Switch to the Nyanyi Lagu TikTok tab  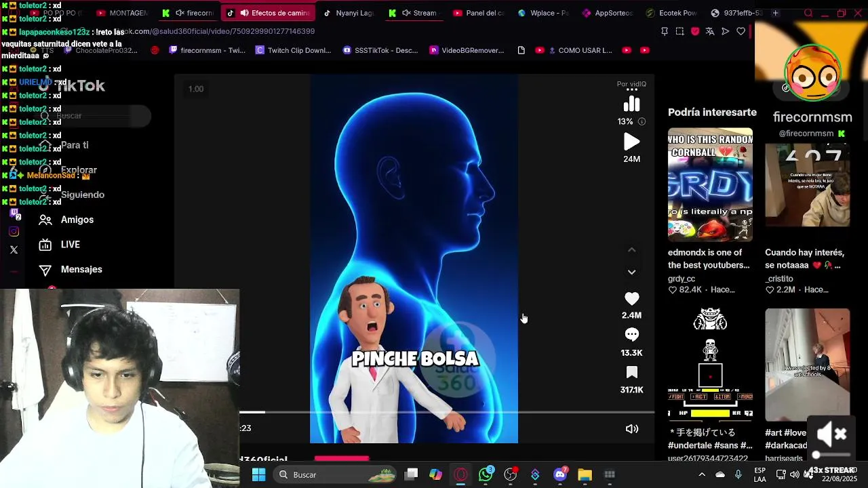348,13
